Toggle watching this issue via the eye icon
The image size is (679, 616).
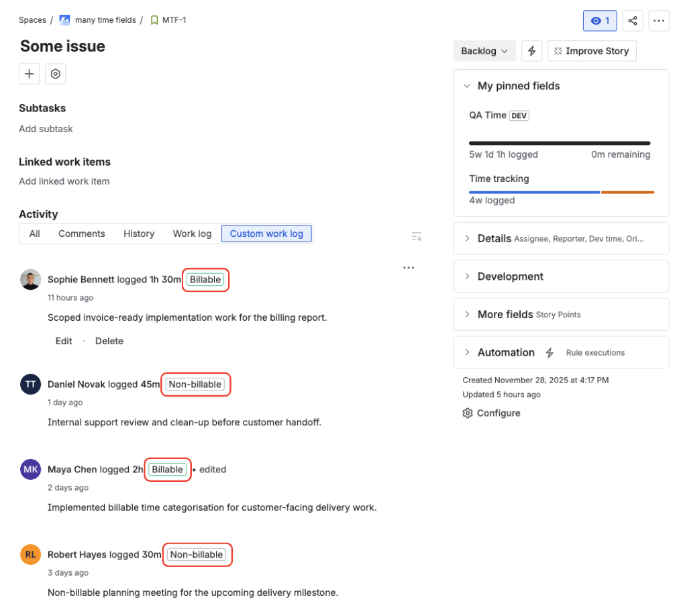[599, 21]
